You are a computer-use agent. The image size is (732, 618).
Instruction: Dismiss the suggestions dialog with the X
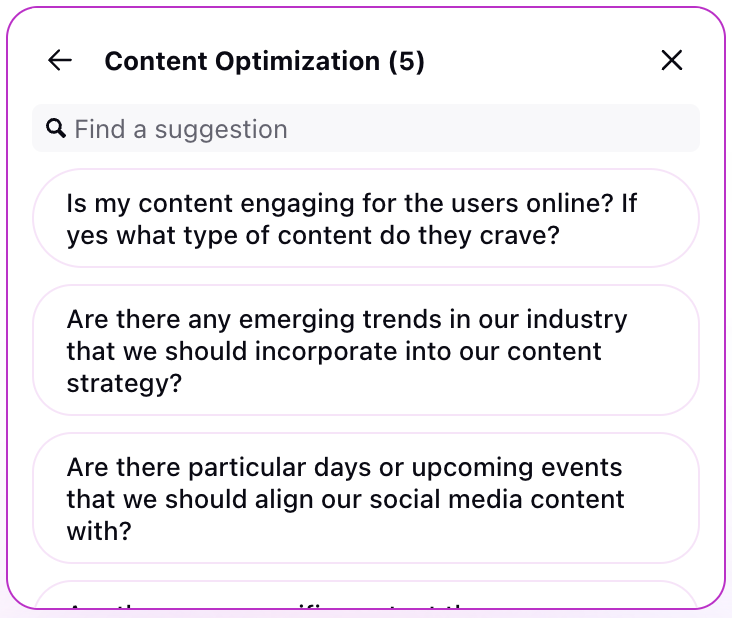pyautogui.click(x=672, y=61)
